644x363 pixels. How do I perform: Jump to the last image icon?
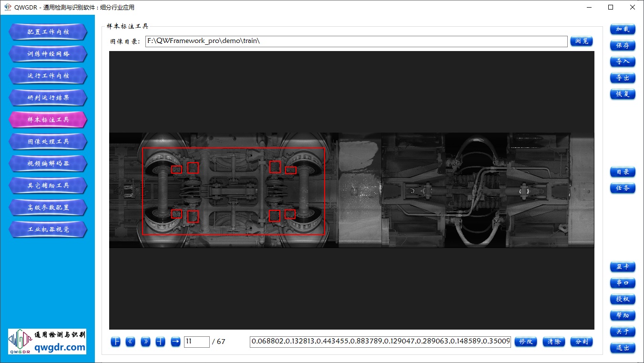click(161, 342)
